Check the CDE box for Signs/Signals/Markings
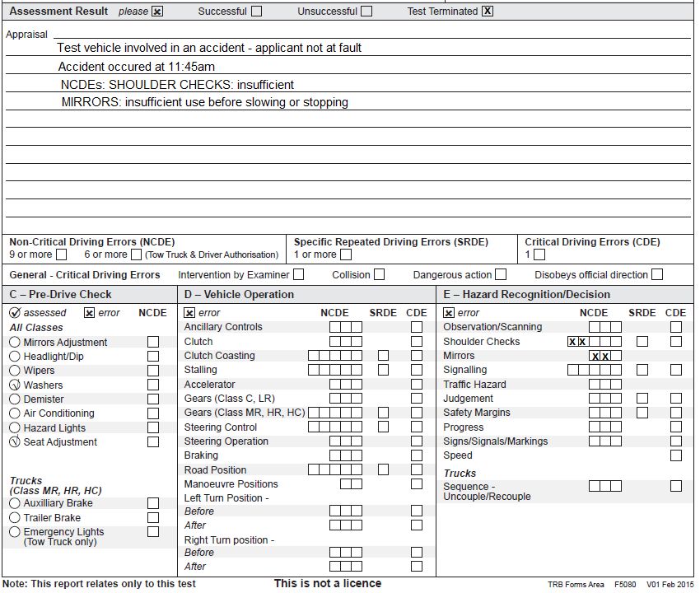Screen dimensions: 700x593 tap(676, 441)
